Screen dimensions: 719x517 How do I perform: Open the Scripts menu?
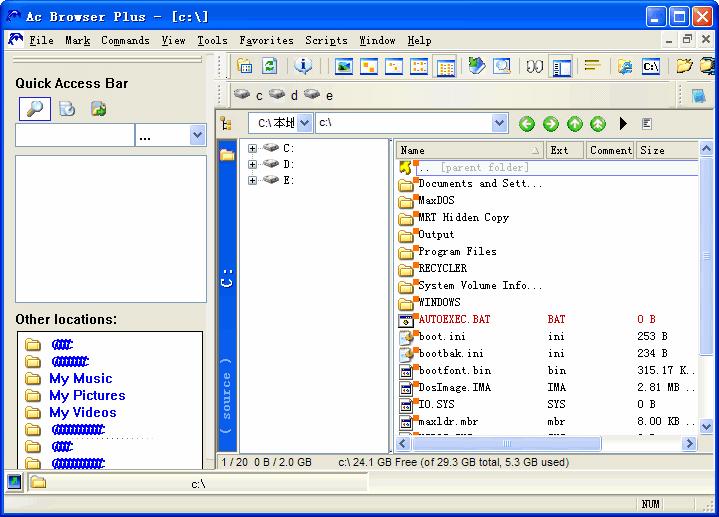pyautogui.click(x=326, y=41)
